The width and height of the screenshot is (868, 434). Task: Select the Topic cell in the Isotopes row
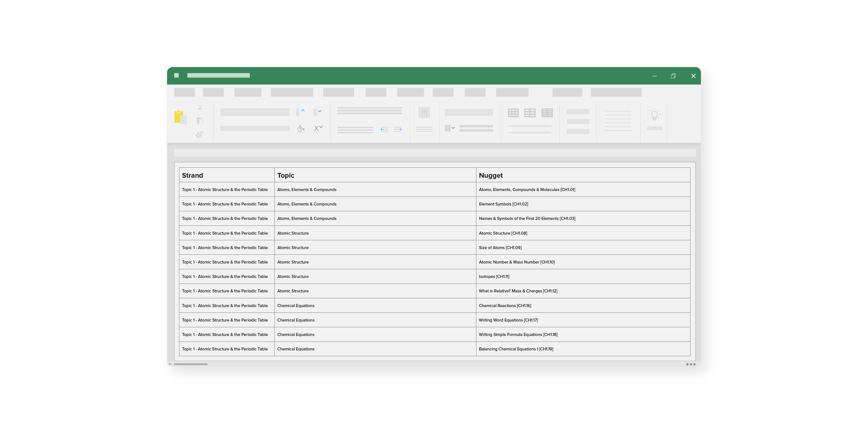[375, 277]
